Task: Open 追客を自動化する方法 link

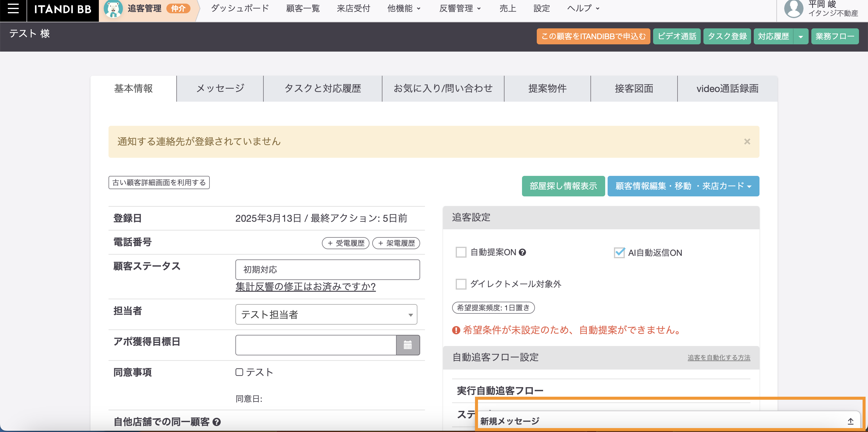Action: click(x=719, y=357)
